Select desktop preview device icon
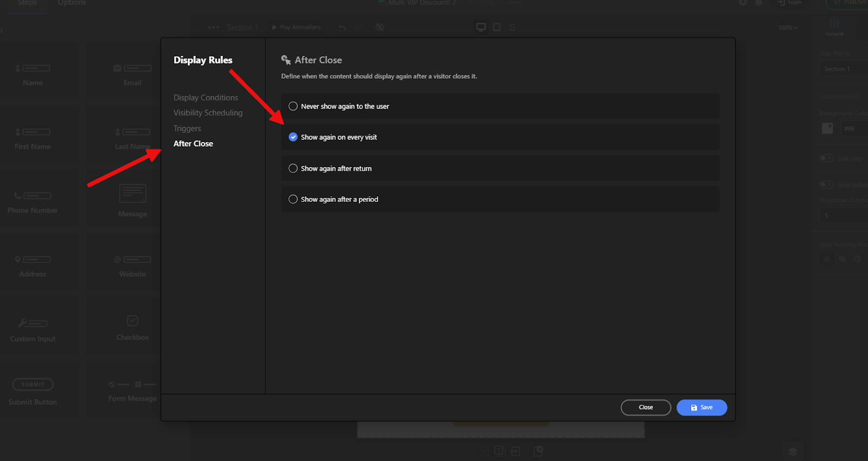The width and height of the screenshot is (868, 461). tap(481, 27)
